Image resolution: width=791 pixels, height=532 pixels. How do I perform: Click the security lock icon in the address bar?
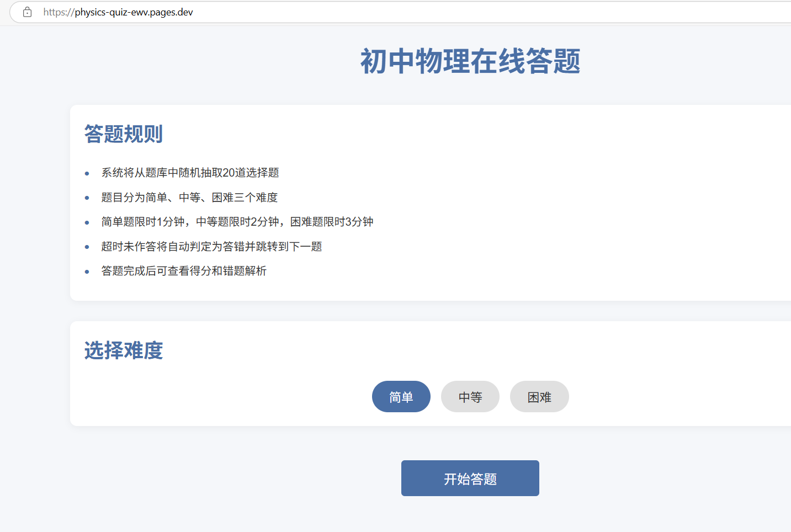tap(27, 12)
